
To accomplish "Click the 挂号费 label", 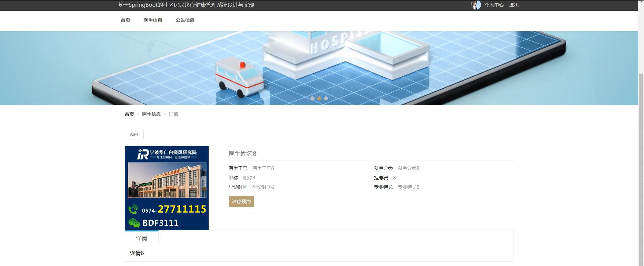I will pyautogui.click(x=381, y=178).
